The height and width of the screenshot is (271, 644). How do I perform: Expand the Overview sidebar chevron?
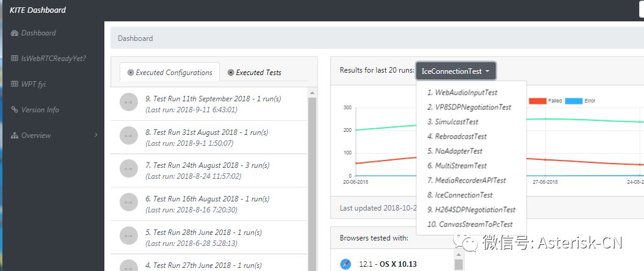click(96, 135)
